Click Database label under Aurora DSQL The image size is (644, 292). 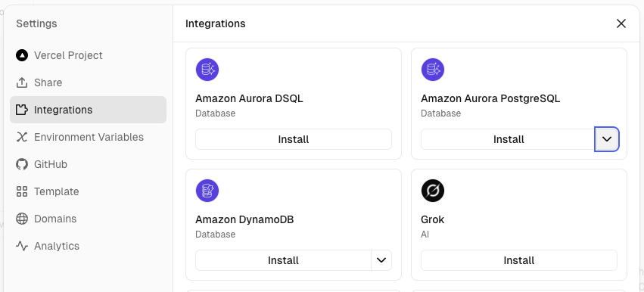(215, 113)
